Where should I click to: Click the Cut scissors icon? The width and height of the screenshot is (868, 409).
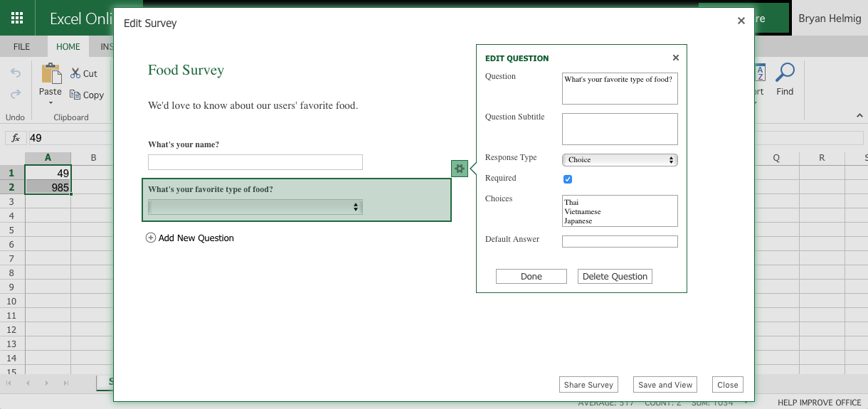pyautogui.click(x=75, y=73)
